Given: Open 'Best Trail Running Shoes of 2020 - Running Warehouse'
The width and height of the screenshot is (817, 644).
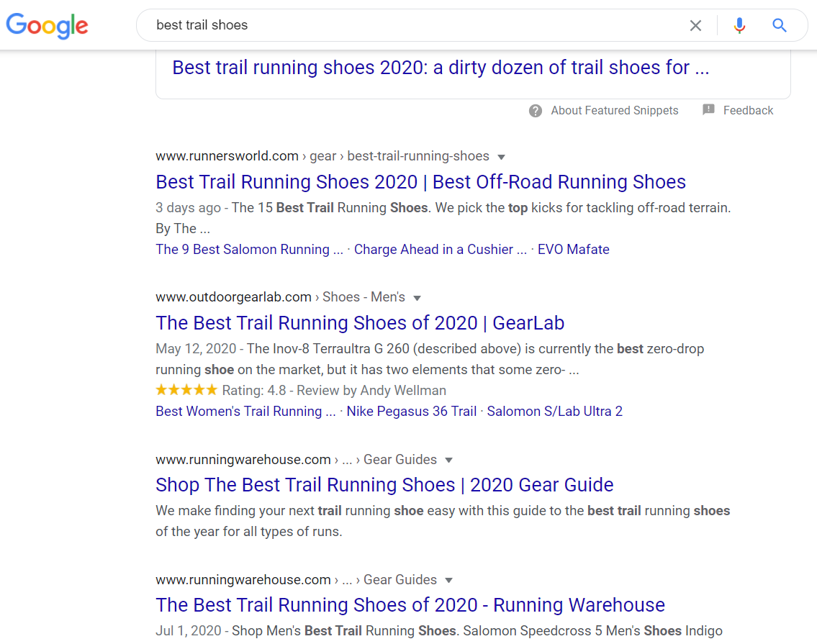Looking at the screenshot, I should point(410,605).
